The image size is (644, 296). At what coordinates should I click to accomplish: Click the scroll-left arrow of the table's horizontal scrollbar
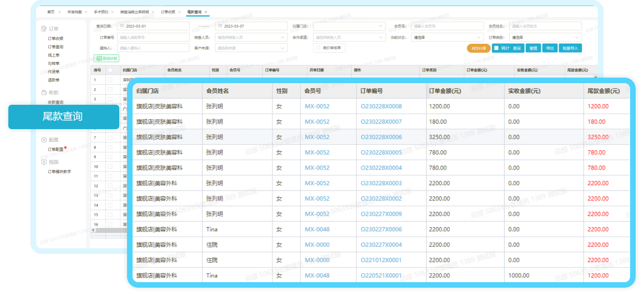coord(93,230)
